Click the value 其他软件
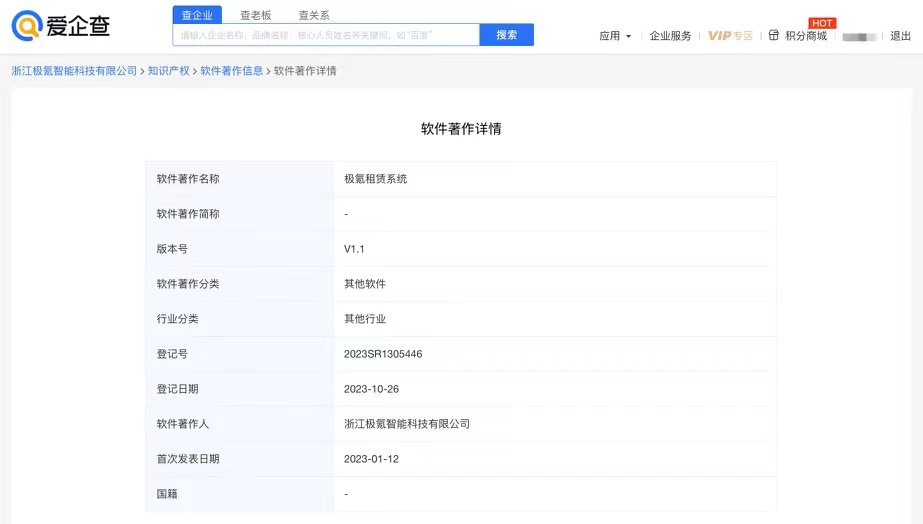923x524 pixels. click(x=365, y=284)
